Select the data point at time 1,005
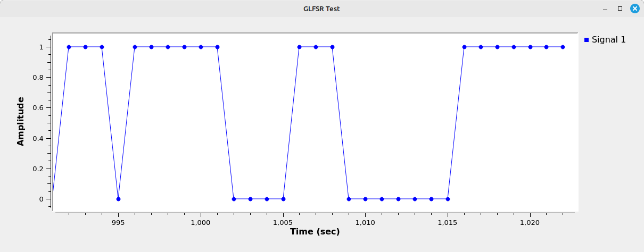Screen dimensions: 644x252 [283, 199]
